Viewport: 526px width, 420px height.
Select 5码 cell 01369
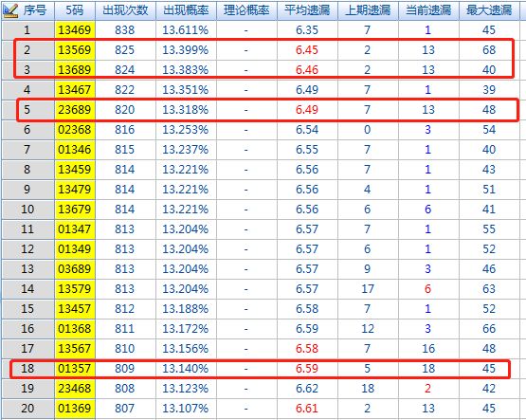pos(75,409)
